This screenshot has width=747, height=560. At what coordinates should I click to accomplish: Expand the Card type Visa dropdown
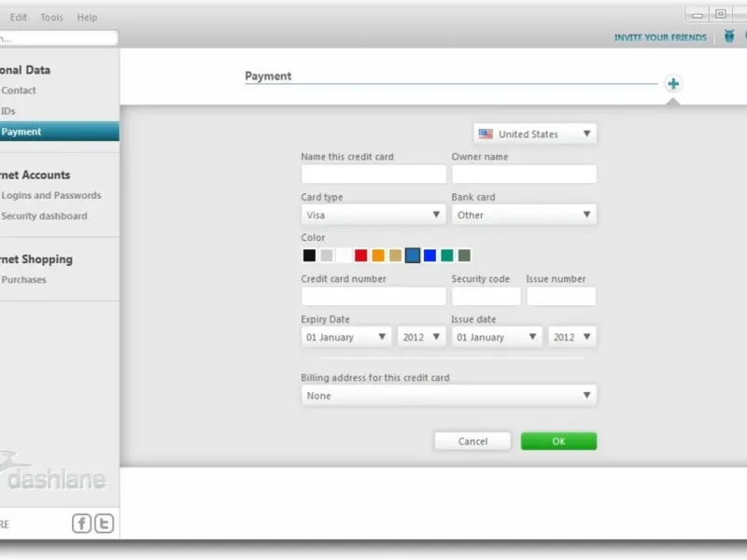[x=373, y=215]
